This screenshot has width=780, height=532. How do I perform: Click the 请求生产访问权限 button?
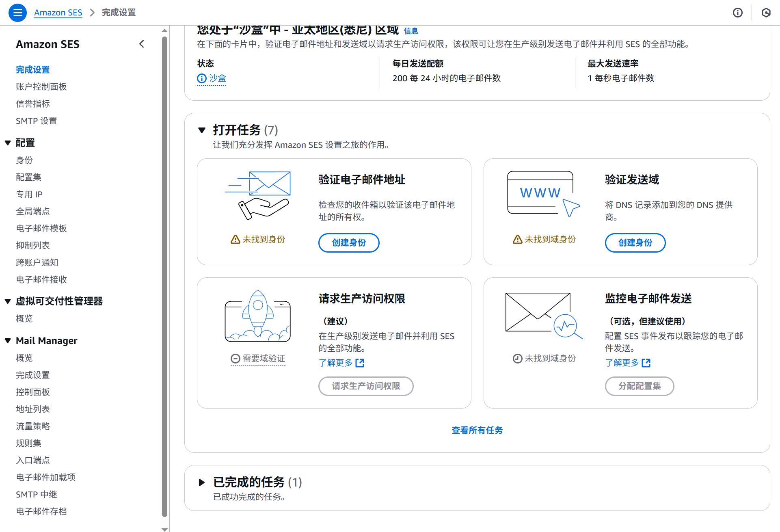point(366,386)
